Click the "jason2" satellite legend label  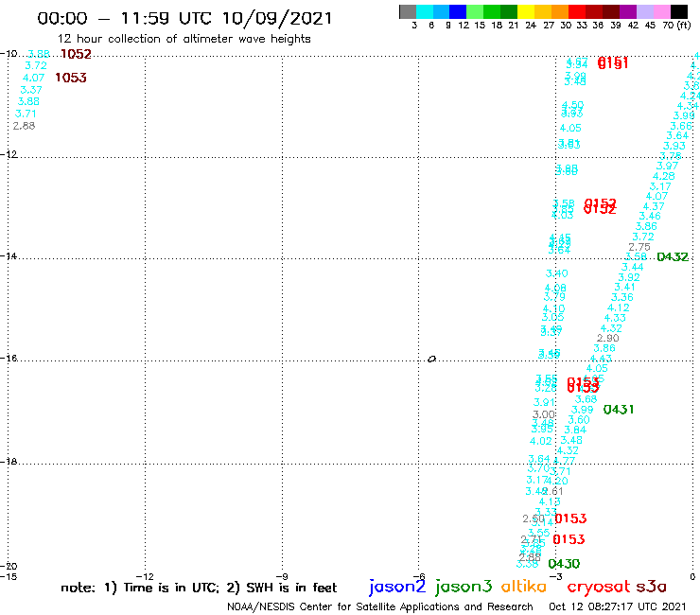(x=397, y=587)
